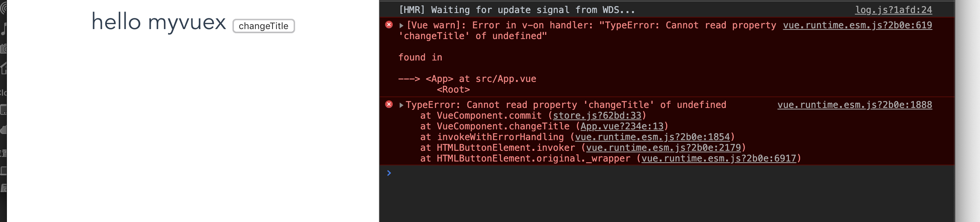Click the hello myvuex heading text
This screenshot has width=980, height=222.
click(x=159, y=22)
